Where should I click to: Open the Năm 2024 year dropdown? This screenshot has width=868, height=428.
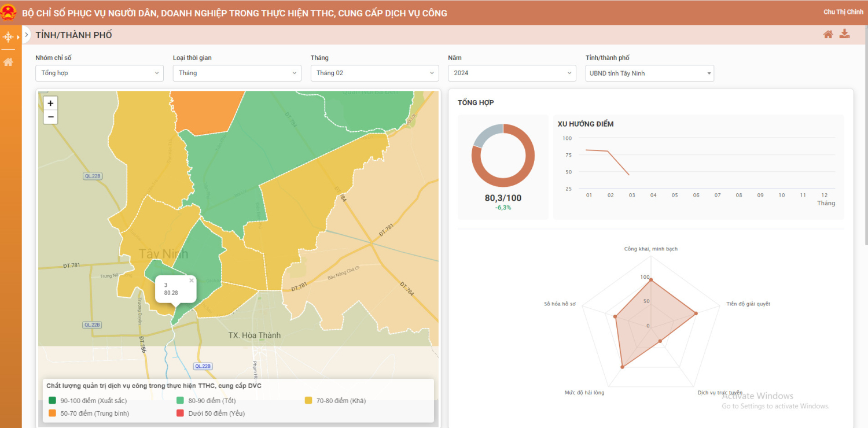(x=512, y=73)
